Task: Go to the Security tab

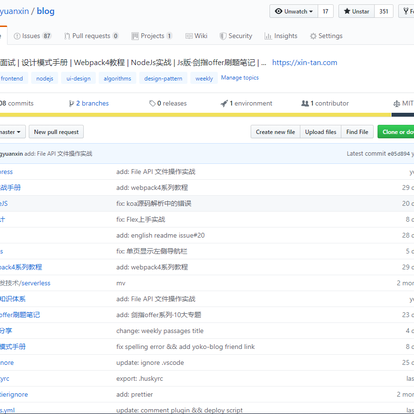Action: tap(236, 36)
